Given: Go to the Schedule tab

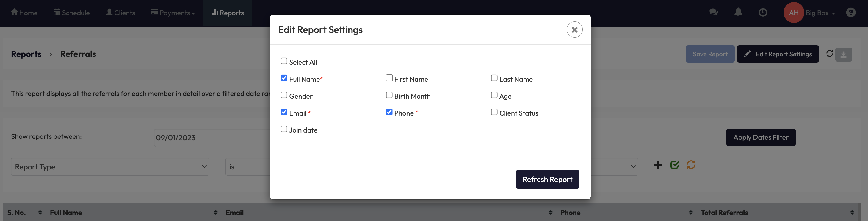Looking at the screenshot, I should click(71, 13).
